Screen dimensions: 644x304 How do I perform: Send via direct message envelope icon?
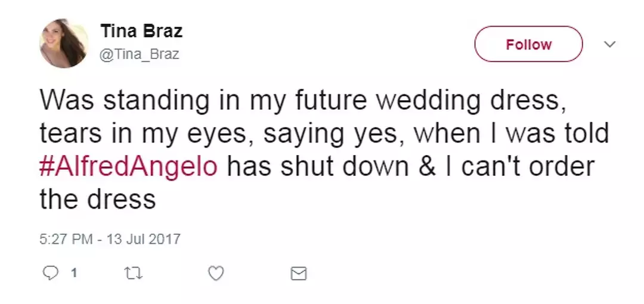point(298,274)
